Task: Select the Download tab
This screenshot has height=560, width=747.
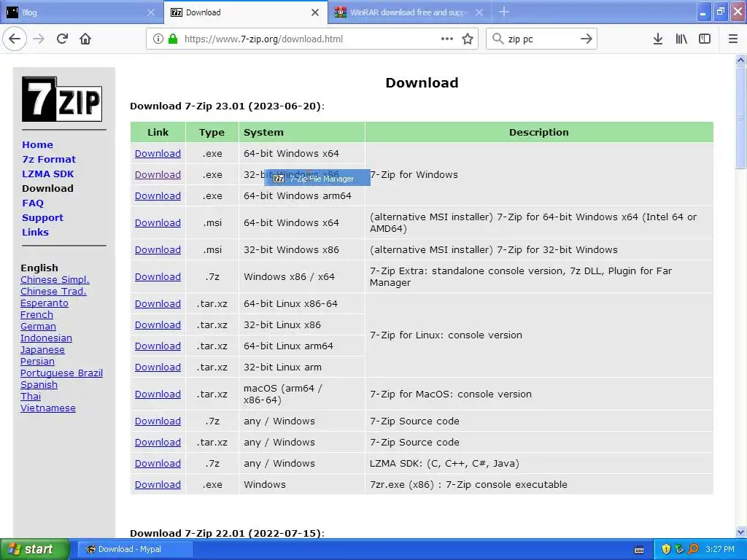Action: pyautogui.click(x=245, y=12)
